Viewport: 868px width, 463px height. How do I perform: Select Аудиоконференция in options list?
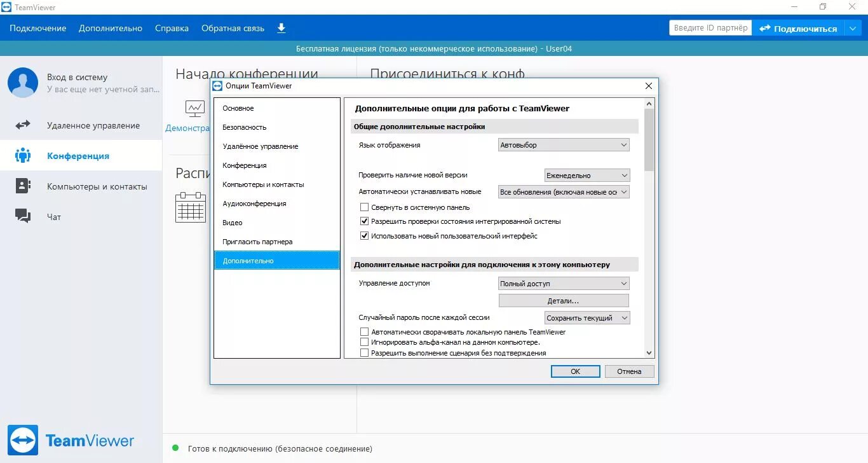point(277,204)
